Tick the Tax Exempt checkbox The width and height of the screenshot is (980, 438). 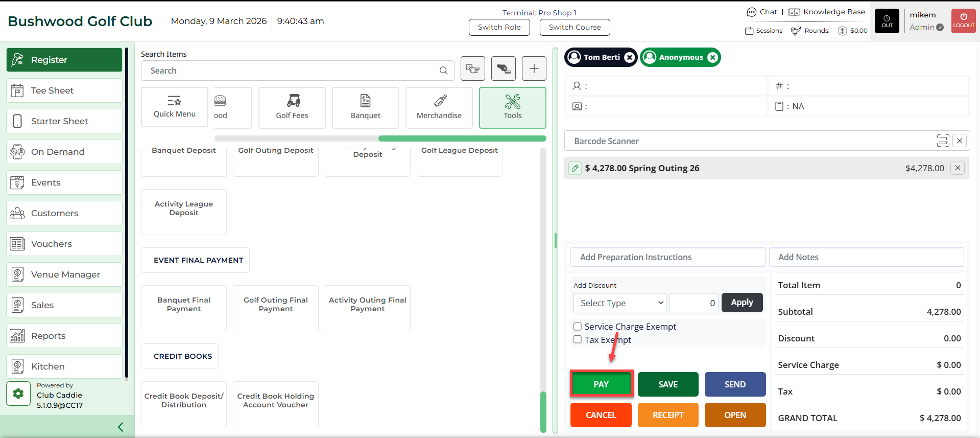pos(578,340)
